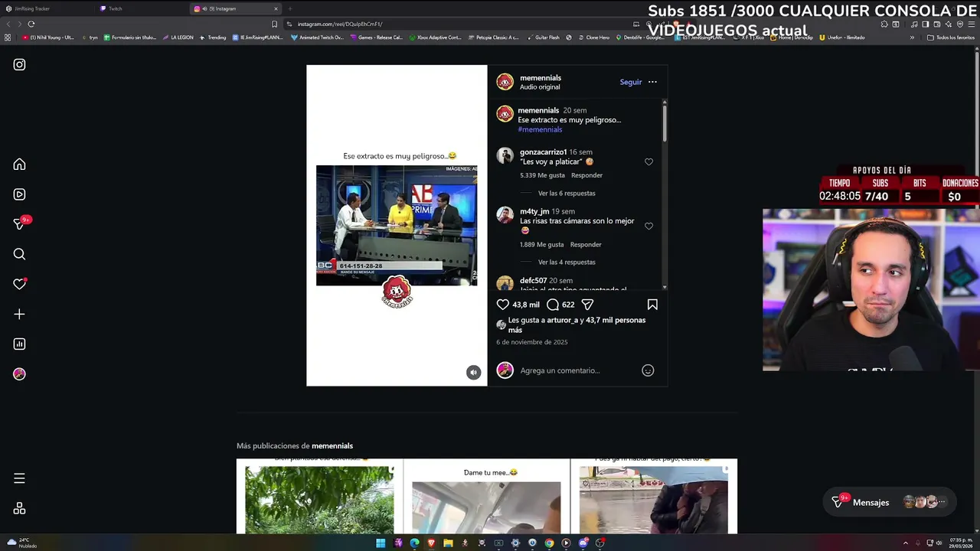Screen dimensions: 980x551
Task: Open the Meta apps grid icon
Action: coord(19,508)
